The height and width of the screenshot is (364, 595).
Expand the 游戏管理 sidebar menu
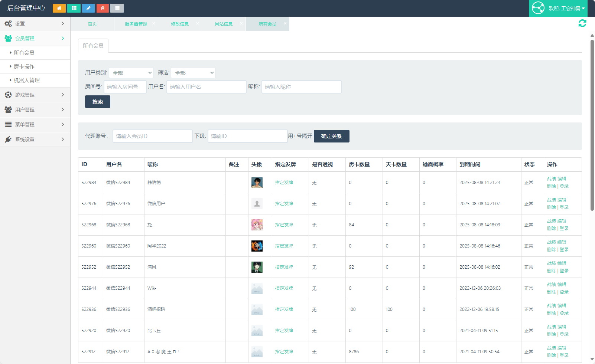click(35, 95)
